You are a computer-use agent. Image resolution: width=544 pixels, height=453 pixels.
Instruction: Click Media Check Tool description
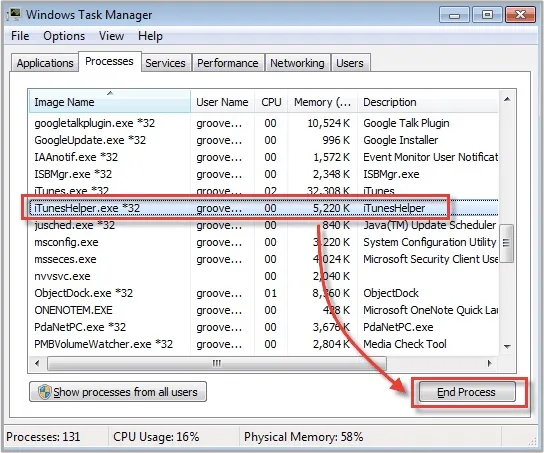click(x=405, y=344)
